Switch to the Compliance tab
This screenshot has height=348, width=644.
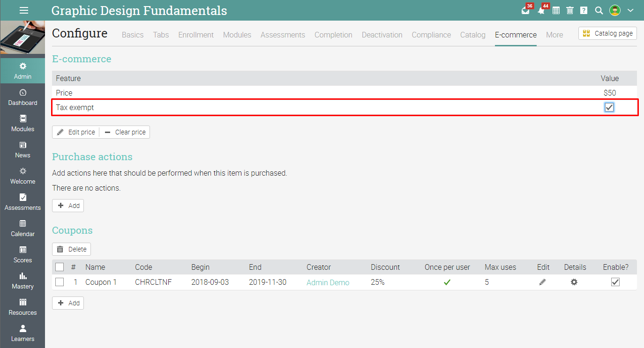pos(431,35)
